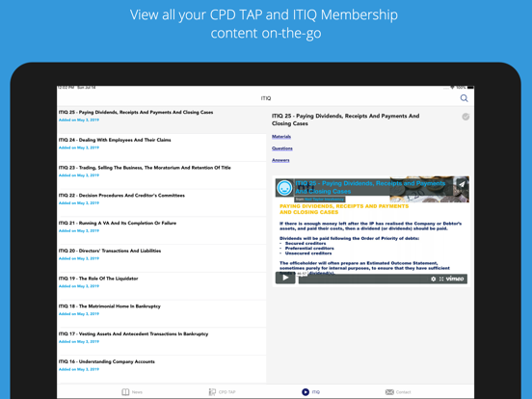Seek within the video progress bar
Viewport: 532px width, 399px height.
(x=363, y=279)
